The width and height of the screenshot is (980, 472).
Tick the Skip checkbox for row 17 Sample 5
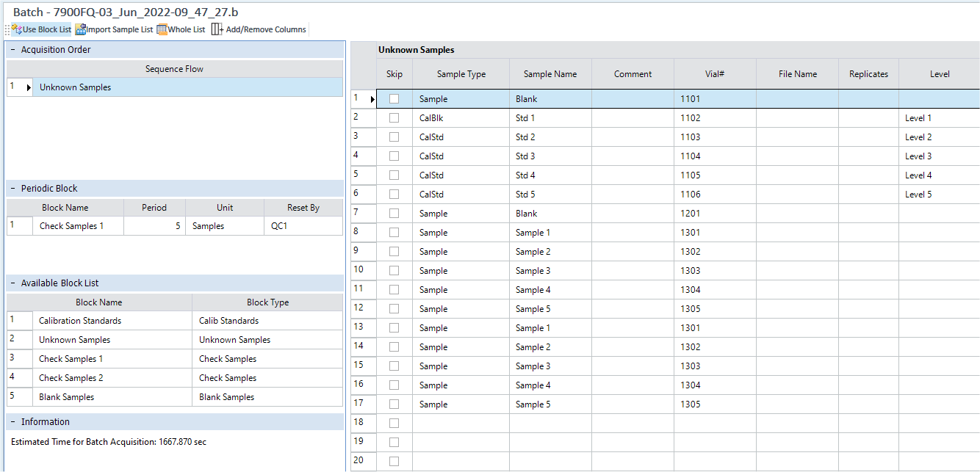394,404
